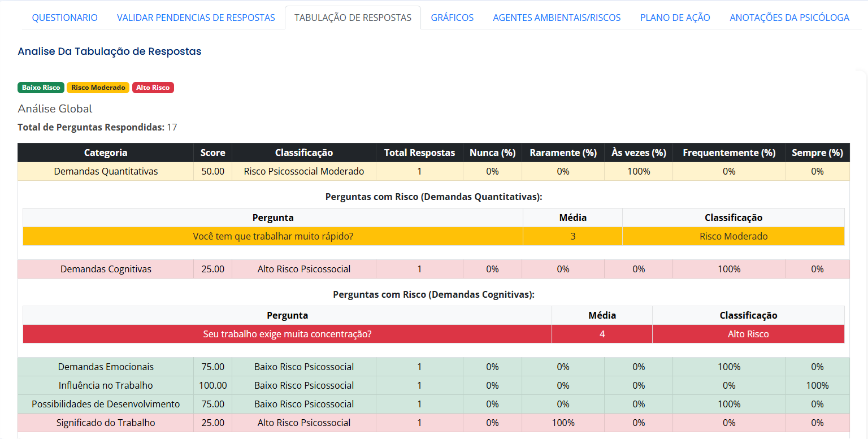Open the QUESTIONARIO tab
Screen dimensions: 868x439
pos(64,18)
